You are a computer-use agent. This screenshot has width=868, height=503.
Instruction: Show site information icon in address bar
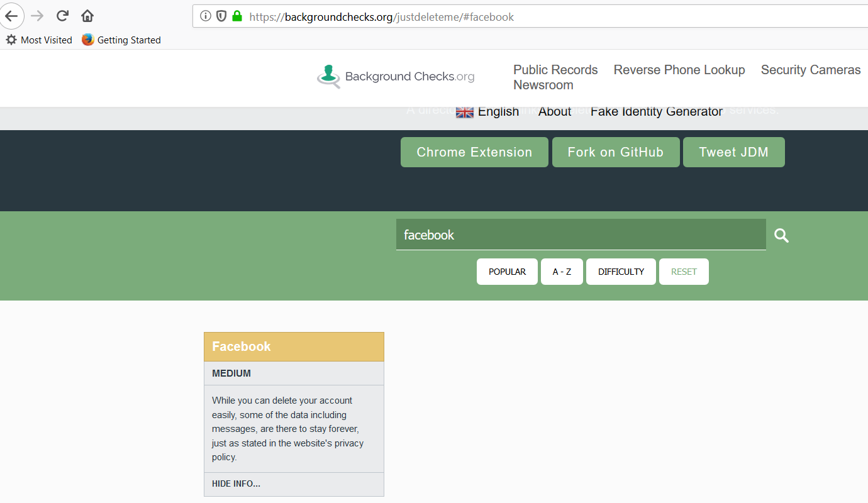(x=206, y=16)
